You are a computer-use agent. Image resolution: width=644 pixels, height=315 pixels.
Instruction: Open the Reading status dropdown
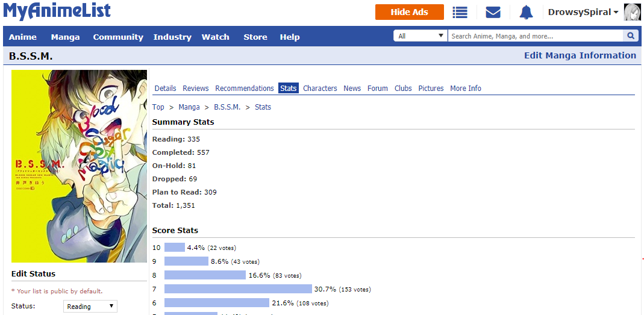(90, 307)
